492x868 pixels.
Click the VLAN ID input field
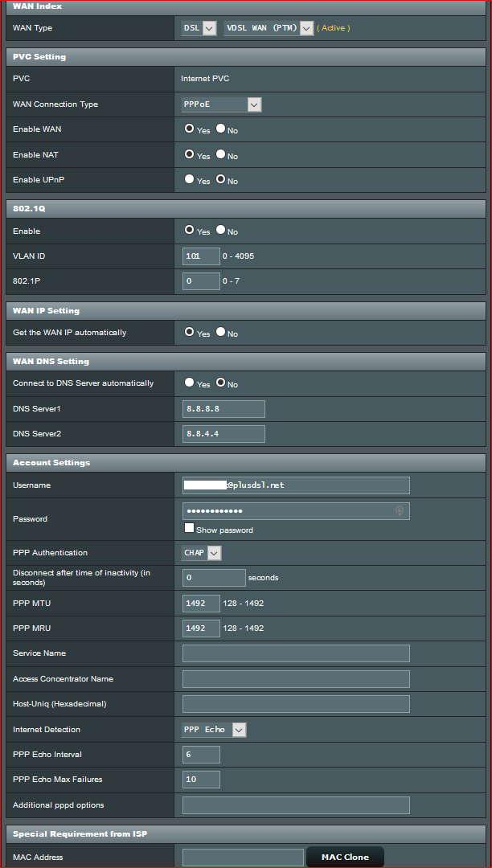(201, 256)
